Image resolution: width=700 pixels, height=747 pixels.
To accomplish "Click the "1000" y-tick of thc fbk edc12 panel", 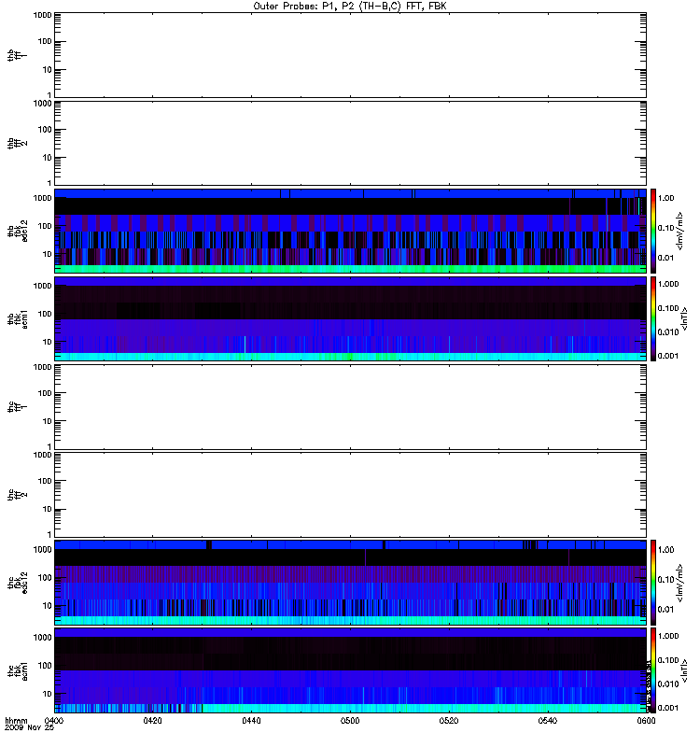I will click(42, 549).
